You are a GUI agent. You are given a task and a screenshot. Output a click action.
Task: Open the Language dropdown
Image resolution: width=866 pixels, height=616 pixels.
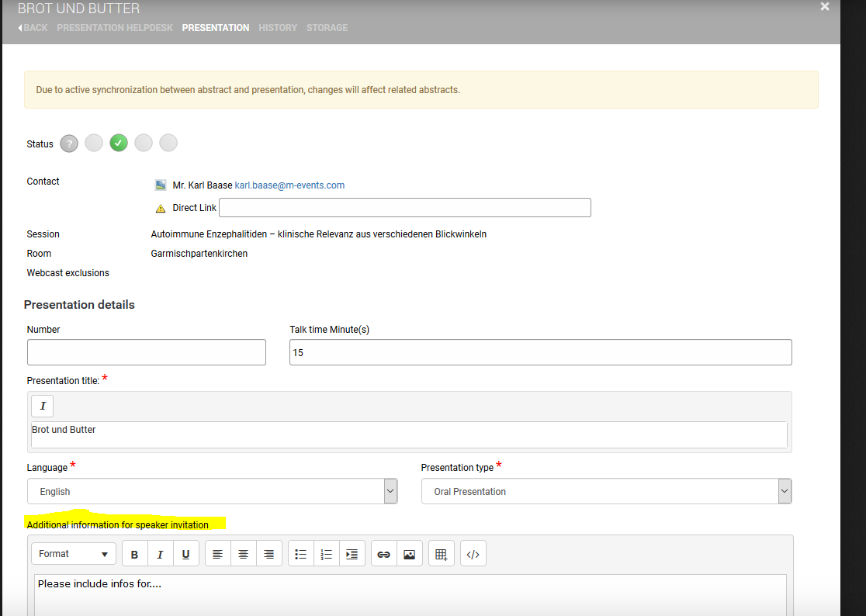212,491
